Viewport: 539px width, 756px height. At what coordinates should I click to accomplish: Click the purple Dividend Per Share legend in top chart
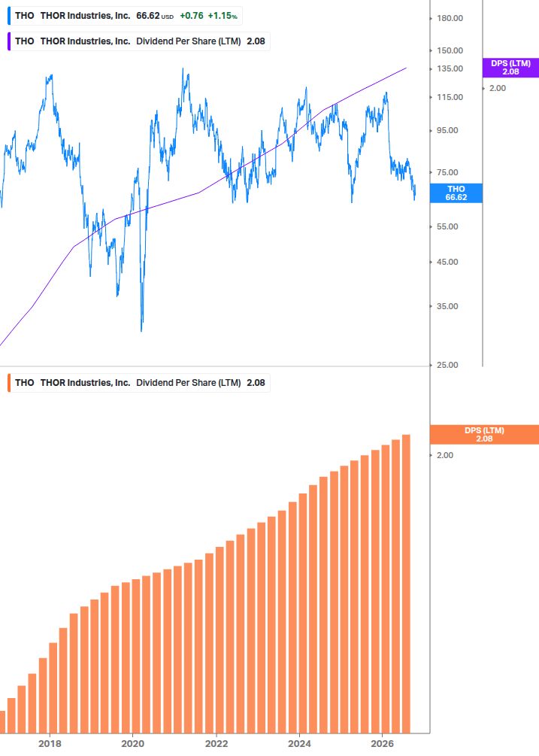139,41
